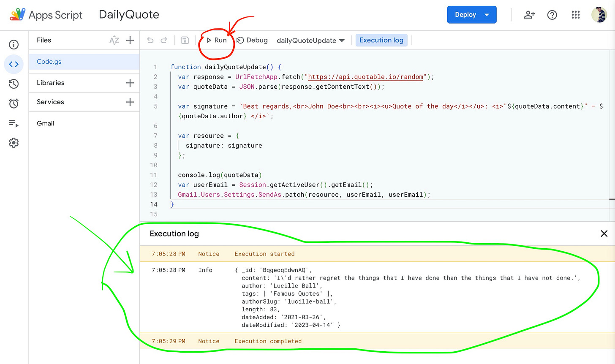
Task: Click "dateAdded: '2021-03-26'" in the log
Action: pos(283,317)
